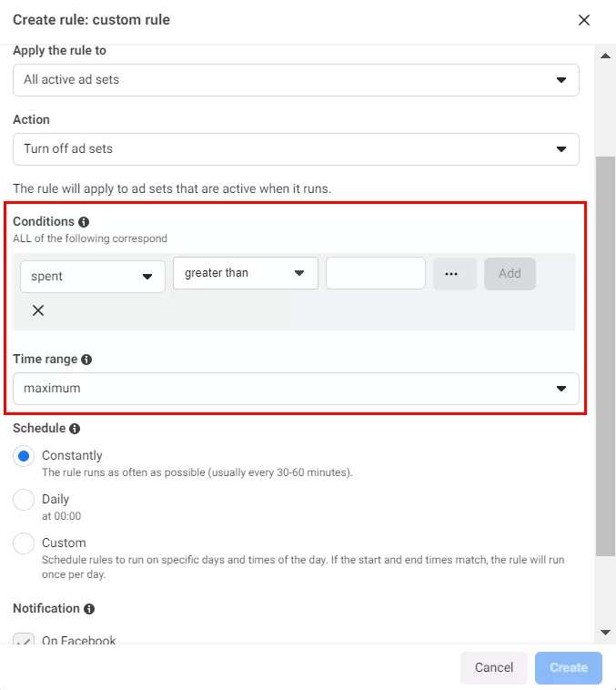Select the Daily schedule option
The width and height of the screenshot is (616, 690).
pyautogui.click(x=24, y=500)
